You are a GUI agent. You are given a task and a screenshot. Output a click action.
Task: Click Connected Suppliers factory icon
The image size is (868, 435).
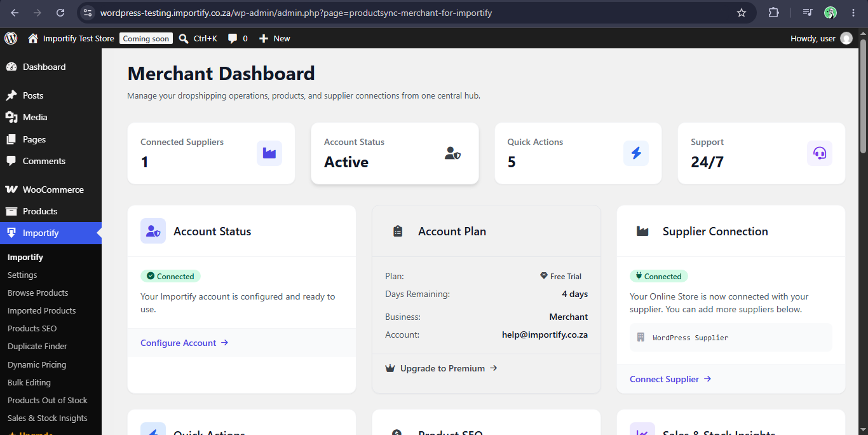pyautogui.click(x=269, y=153)
